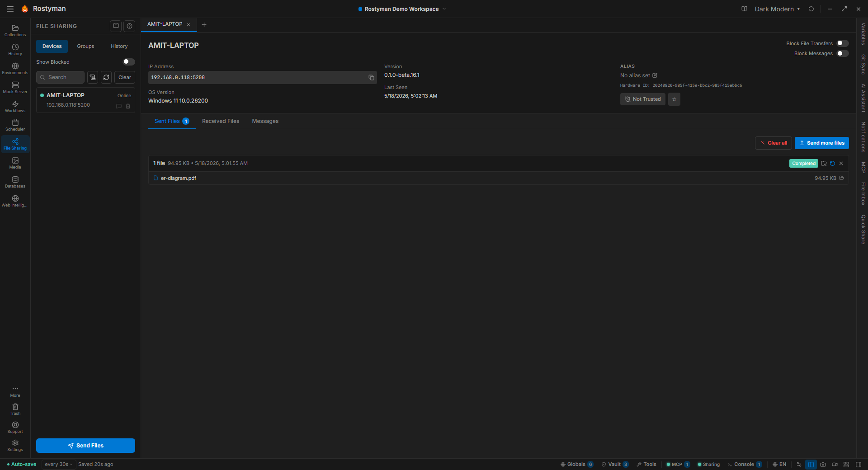
Task: Toggle the left sidebar layout in status bar
Action: tap(811, 465)
